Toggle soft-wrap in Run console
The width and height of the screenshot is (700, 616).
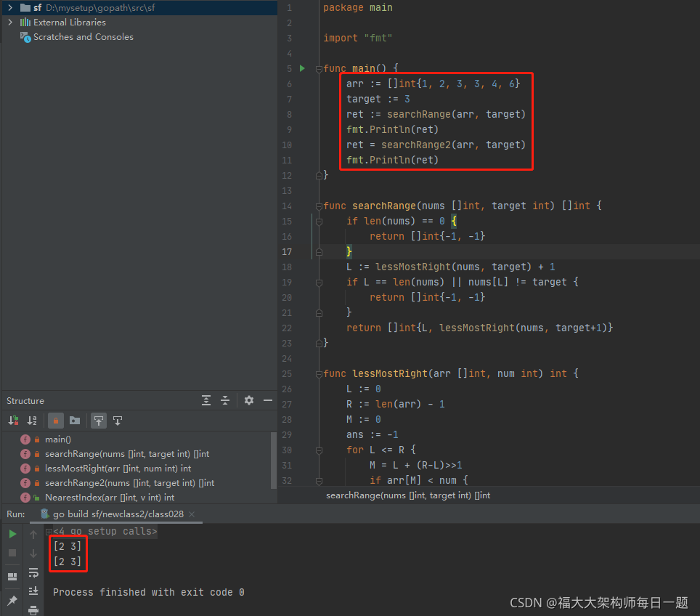tap(33, 572)
